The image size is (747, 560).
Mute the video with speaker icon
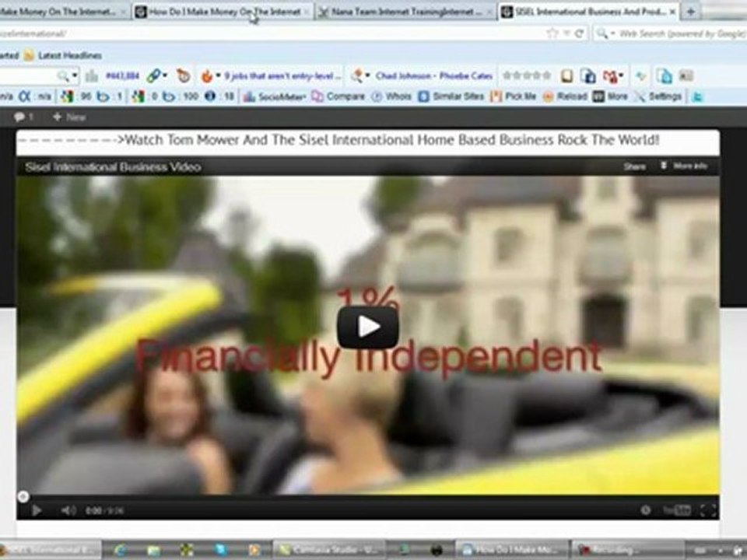68,510
